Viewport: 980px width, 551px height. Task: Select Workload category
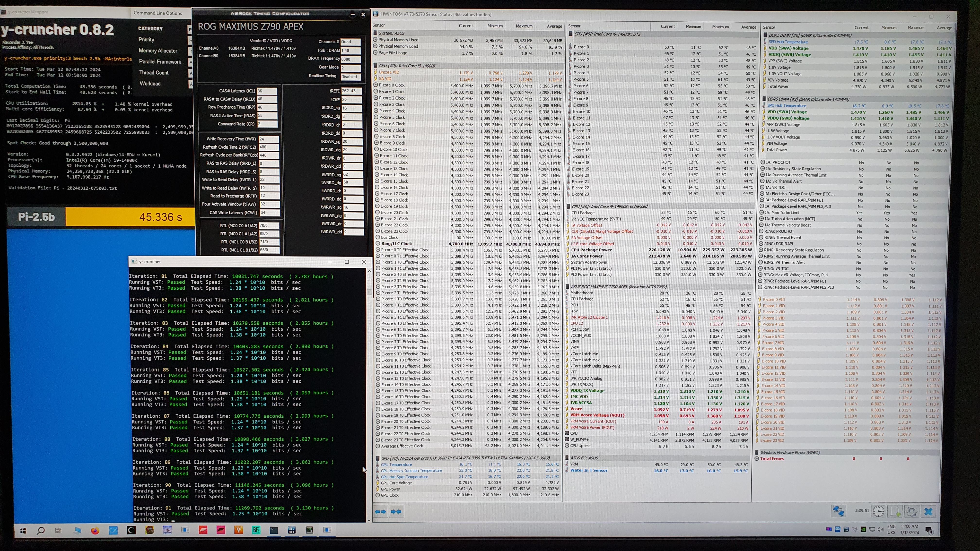150,84
